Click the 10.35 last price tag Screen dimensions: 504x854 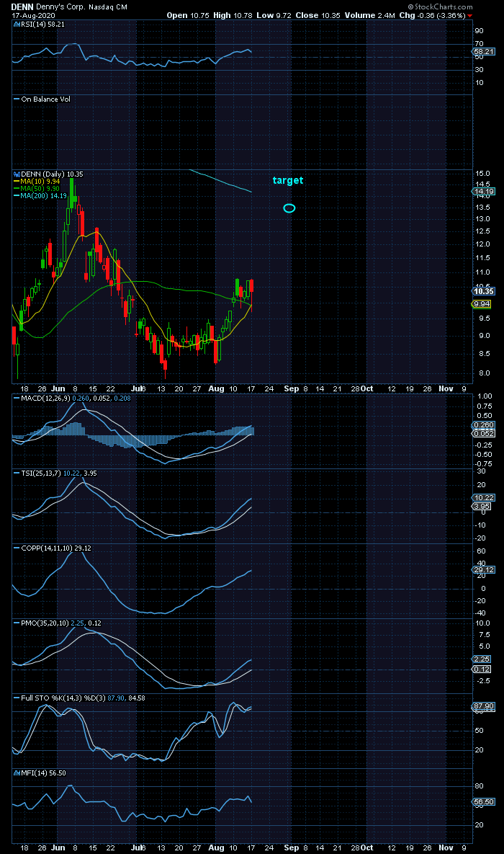(x=485, y=291)
